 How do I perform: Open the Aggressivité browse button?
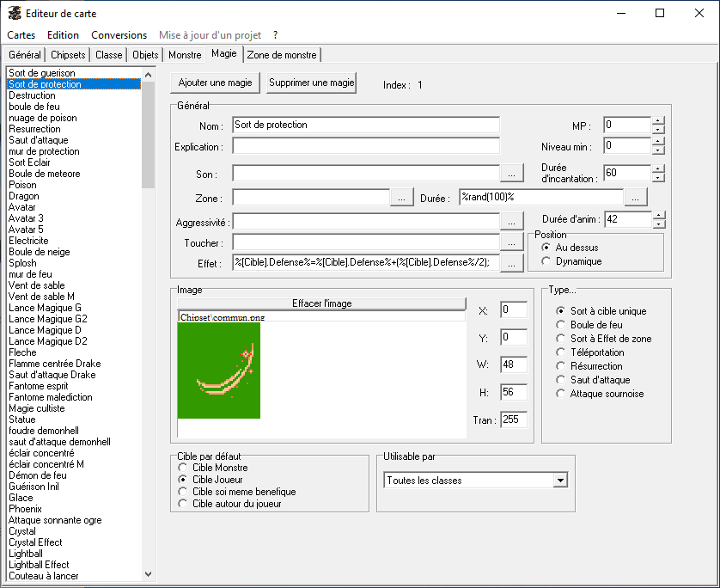coord(511,222)
